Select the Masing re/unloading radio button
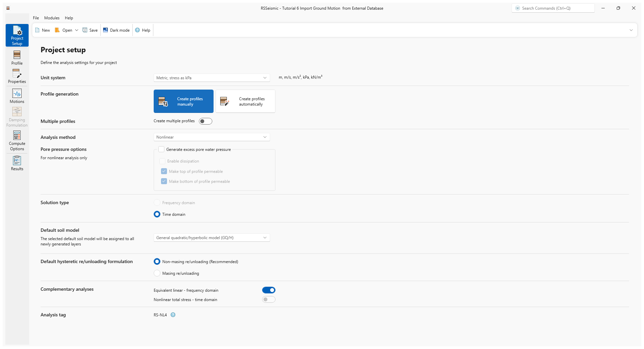Screen dimensions: 644x349 (157, 273)
